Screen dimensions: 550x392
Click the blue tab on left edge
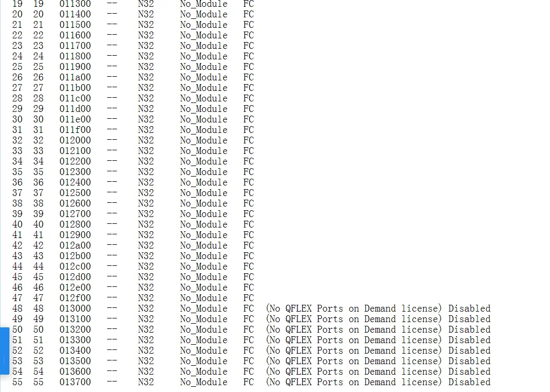point(5,351)
